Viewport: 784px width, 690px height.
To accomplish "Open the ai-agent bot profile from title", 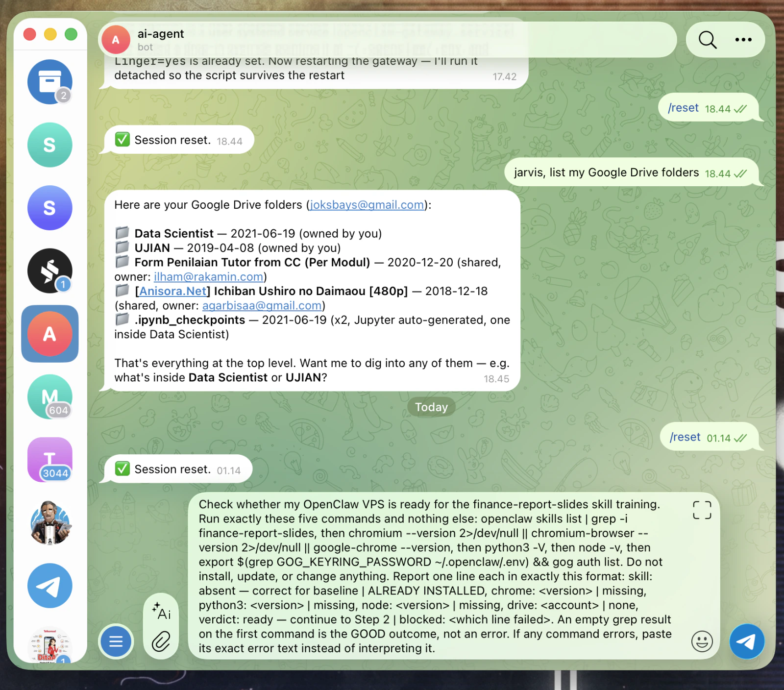I will 161,34.
